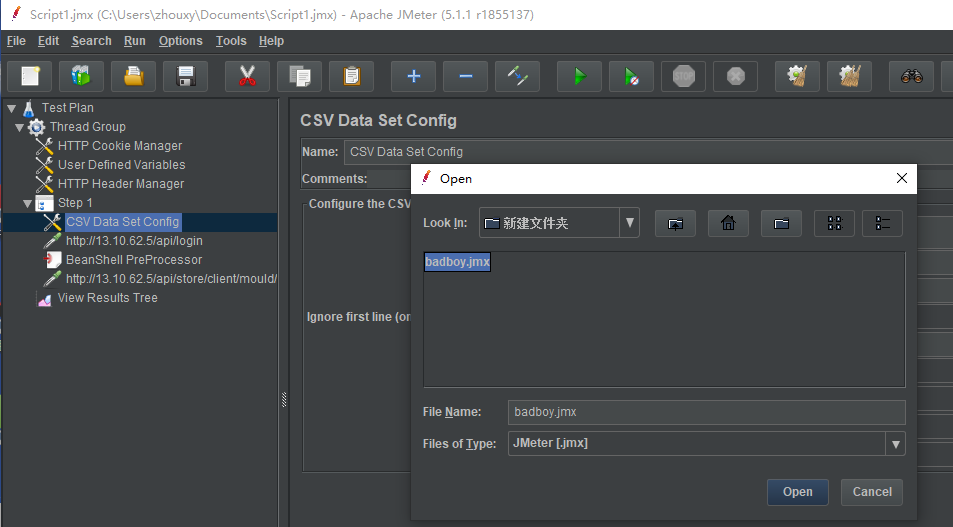Screen dimensions: 953x527
Task: Open the Tools menu
Action: coord(231,41)
